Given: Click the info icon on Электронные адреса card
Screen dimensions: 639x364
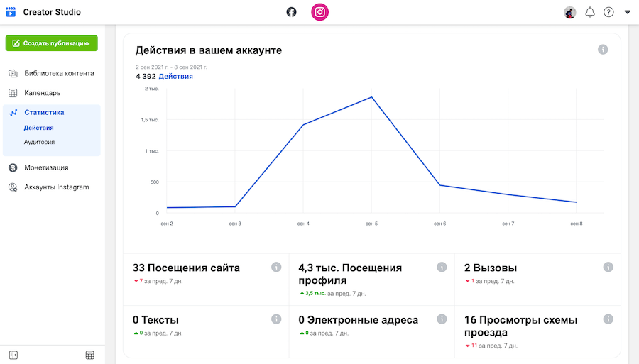Looking at the screenshot, I should [x=442, y=319].
